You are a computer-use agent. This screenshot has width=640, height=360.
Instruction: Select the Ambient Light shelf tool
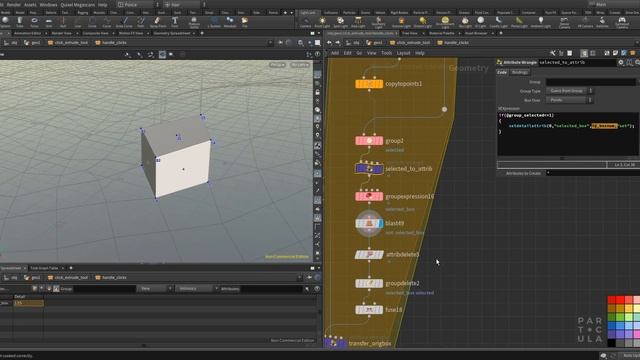coord(540,22)
